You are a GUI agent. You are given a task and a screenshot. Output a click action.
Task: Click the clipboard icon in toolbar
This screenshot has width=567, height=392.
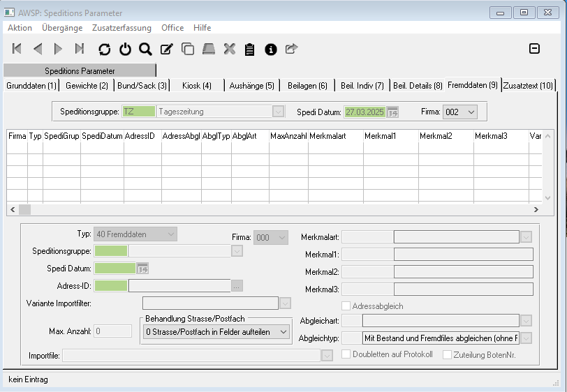(x=249, y=49)
